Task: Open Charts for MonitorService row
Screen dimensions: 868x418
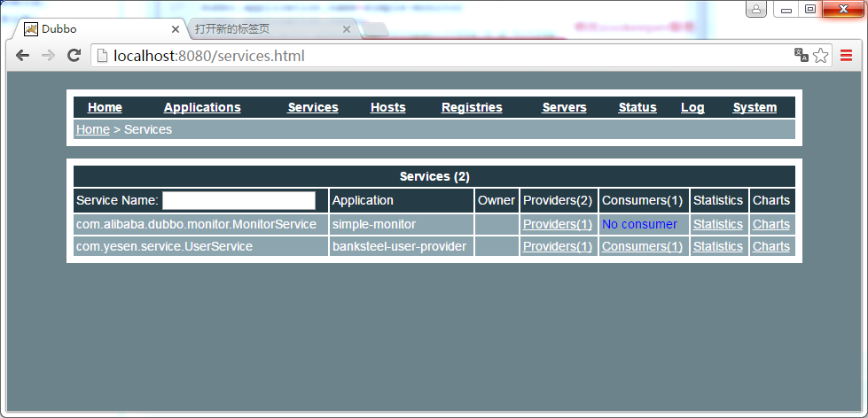Action: tap(771, 224)
